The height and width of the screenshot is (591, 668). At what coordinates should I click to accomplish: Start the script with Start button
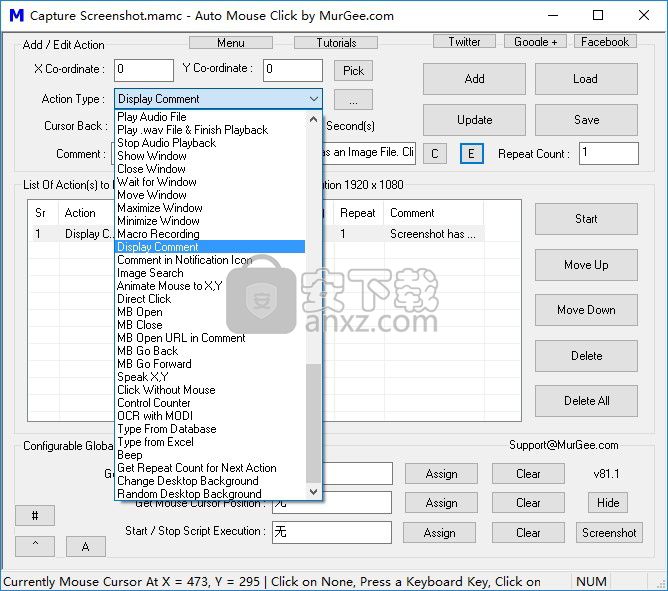(586, 219)
